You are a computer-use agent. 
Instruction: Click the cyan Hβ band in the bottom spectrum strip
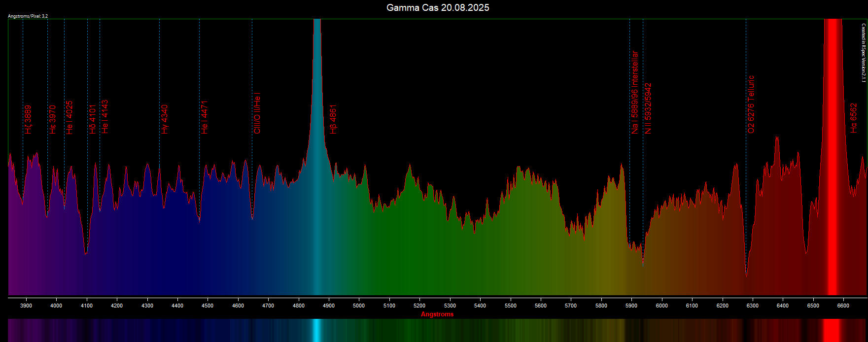point(317,330)
